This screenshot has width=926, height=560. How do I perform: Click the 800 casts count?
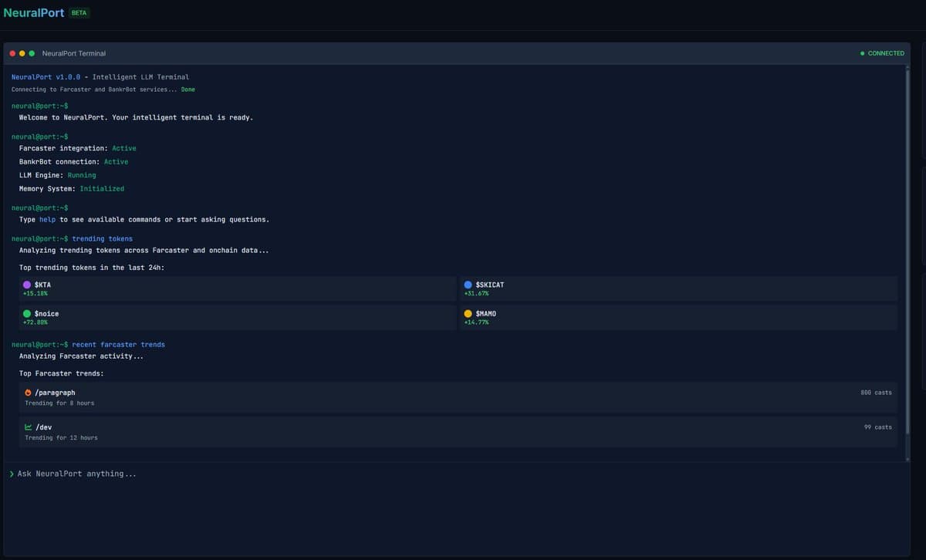tap(876, 393)
